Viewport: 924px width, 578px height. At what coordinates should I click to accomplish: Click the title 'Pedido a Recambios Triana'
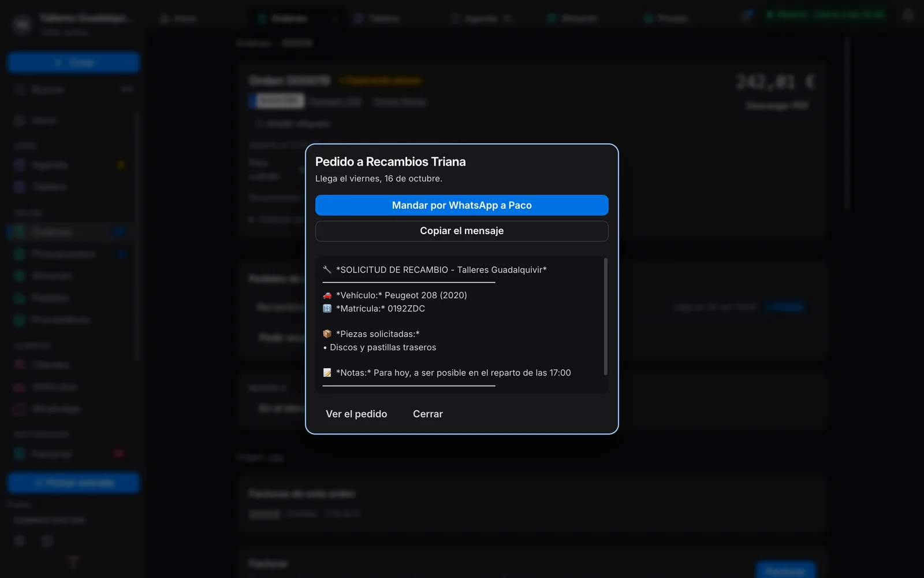(390, 162)
